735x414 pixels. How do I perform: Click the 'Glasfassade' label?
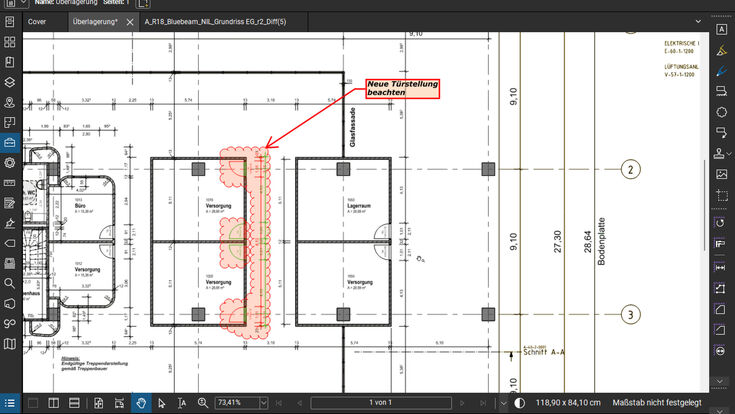coord(352,127)
